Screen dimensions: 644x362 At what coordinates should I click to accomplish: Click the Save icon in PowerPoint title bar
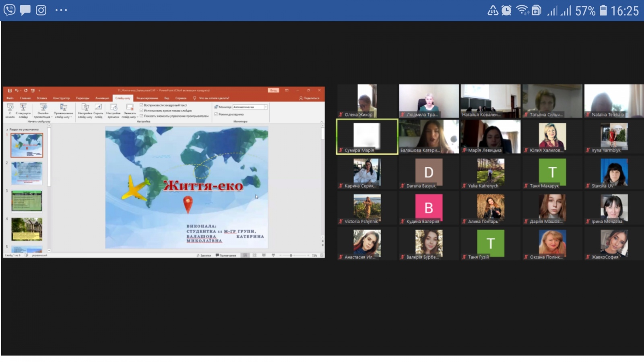(x=10, y=90)
